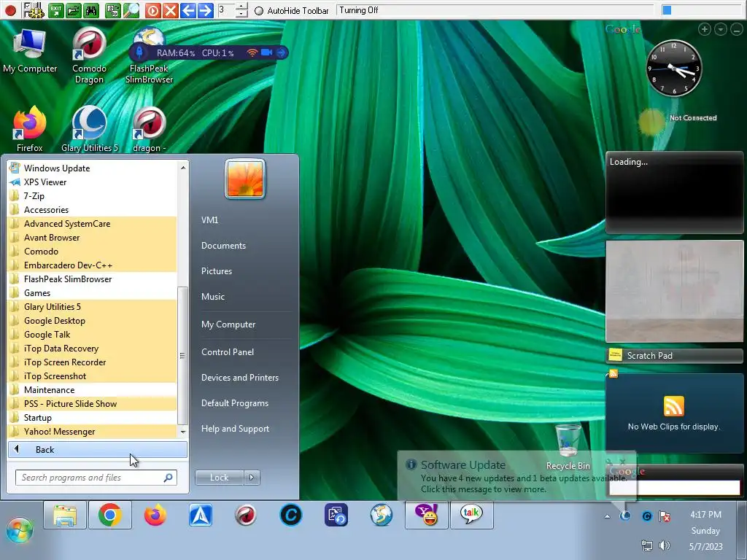The width and height of the screenshot is (747, 560).
Task: Open Google Chrome from the taskbar
Action: [110, 515]
